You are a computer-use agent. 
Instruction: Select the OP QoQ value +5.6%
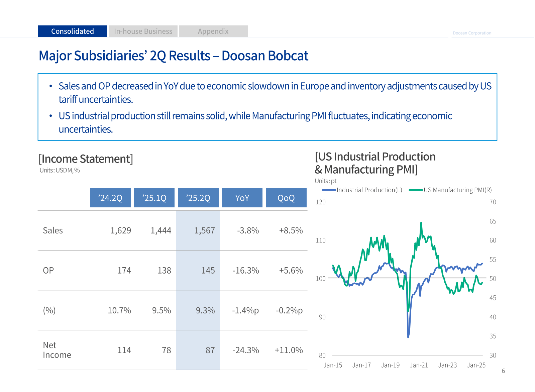tap(291, 270)
